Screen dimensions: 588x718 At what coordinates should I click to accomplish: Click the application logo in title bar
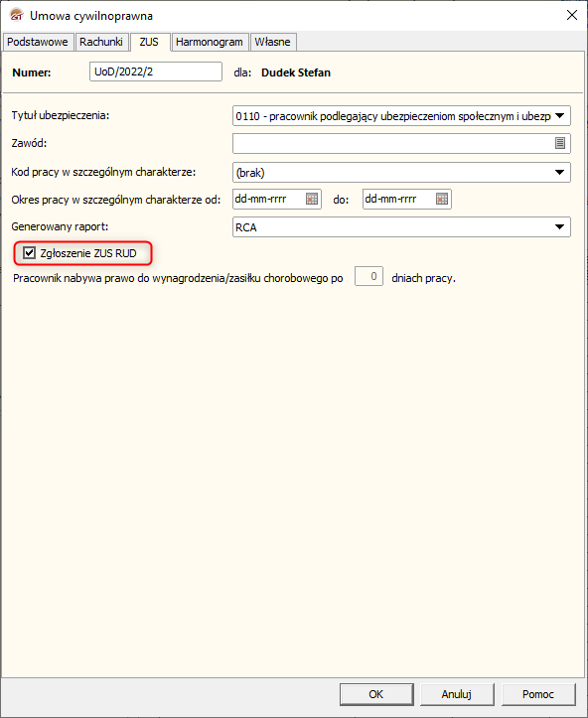click(17, 15)
